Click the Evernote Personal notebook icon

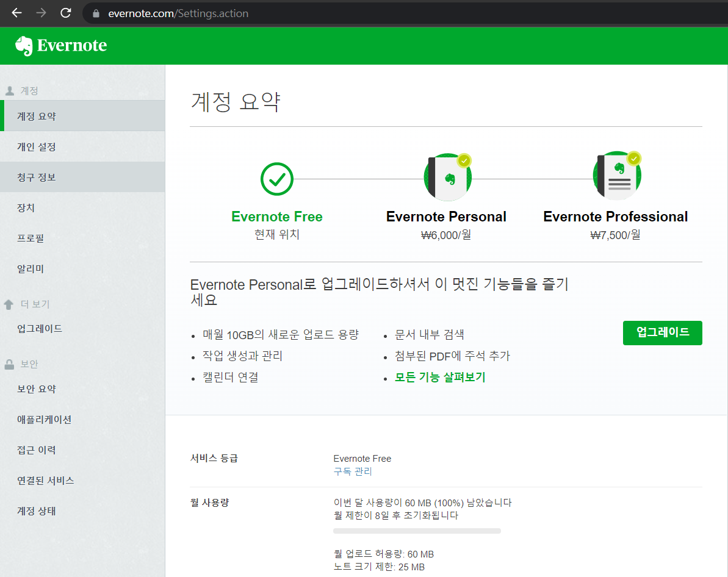point(448,177)
